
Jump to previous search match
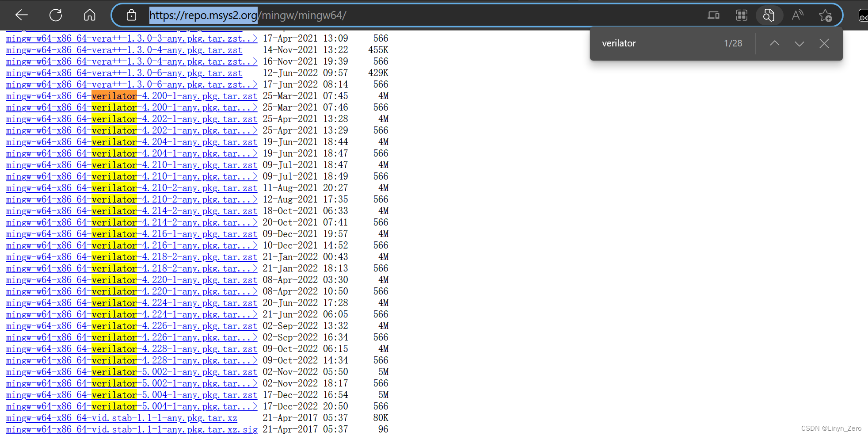click(775, 43)
